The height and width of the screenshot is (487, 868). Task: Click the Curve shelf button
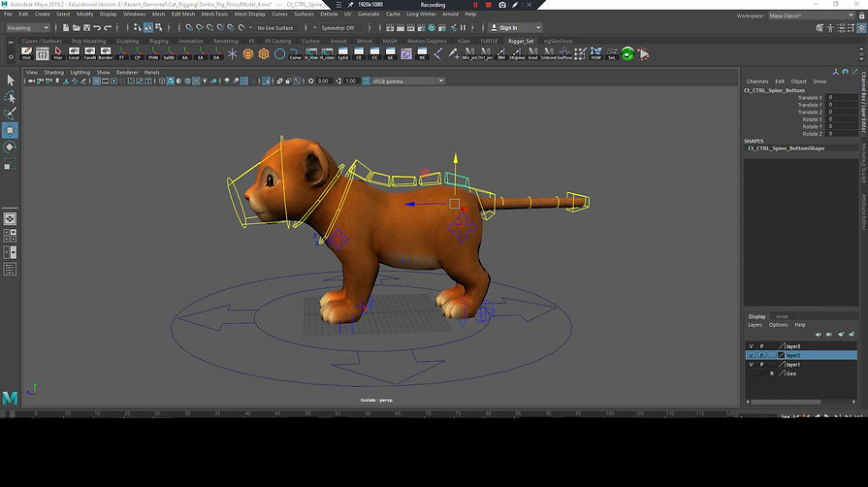pyautogui.click(x=296, y=54)
